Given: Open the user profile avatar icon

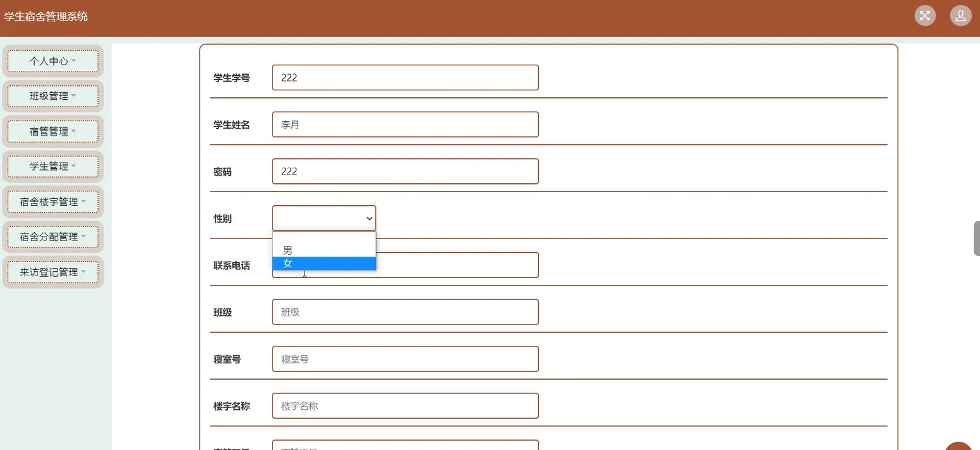Looking at the screenshot, I should click(x=961, y=16).
